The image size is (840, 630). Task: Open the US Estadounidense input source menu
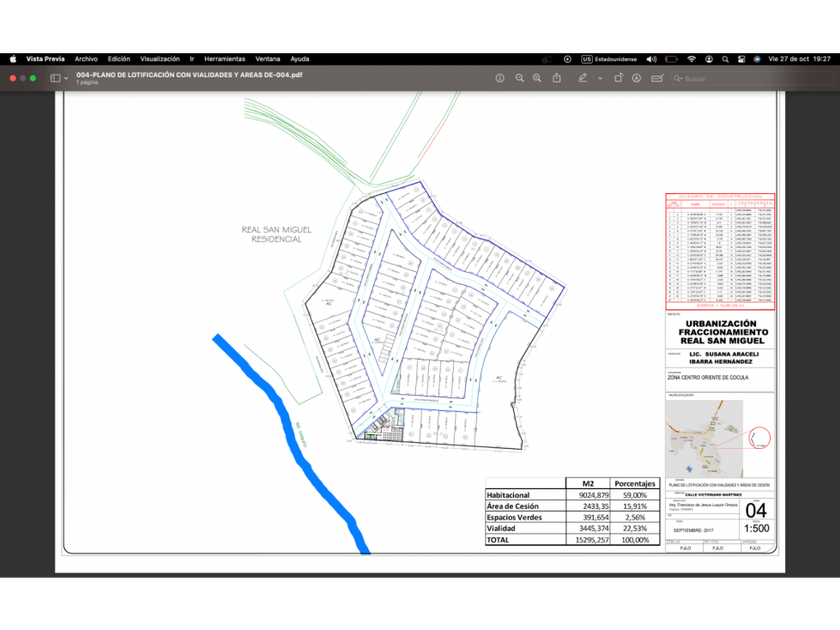tap(609, 59)
